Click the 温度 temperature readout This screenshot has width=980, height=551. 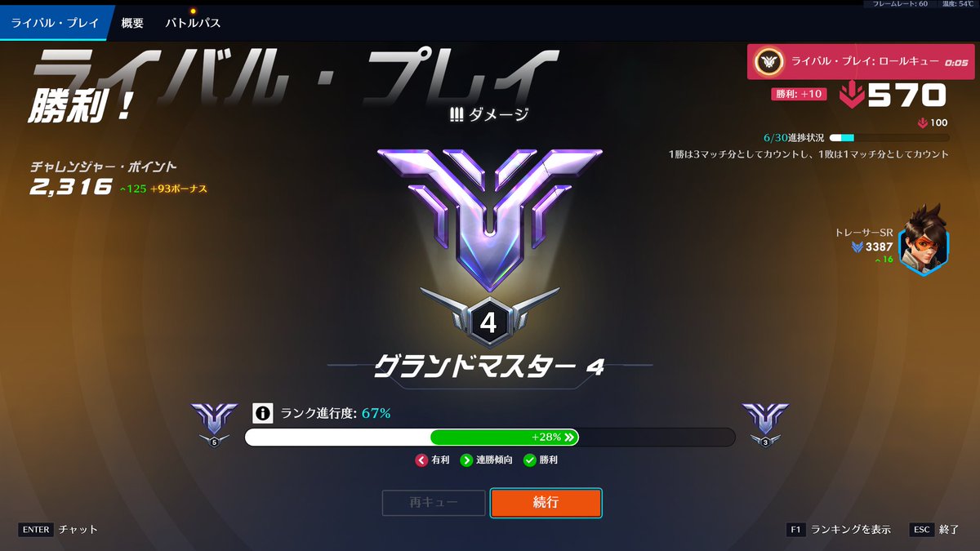coord(956,4)
